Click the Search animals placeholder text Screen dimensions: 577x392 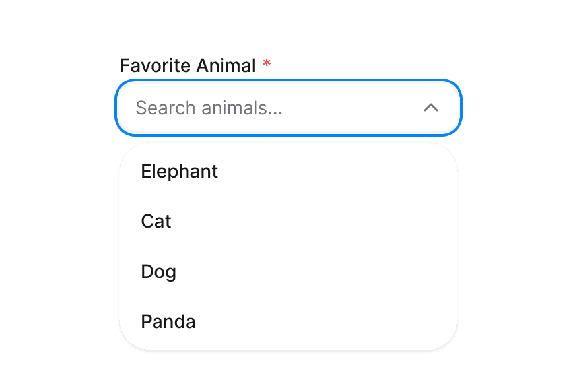point(209,108)
